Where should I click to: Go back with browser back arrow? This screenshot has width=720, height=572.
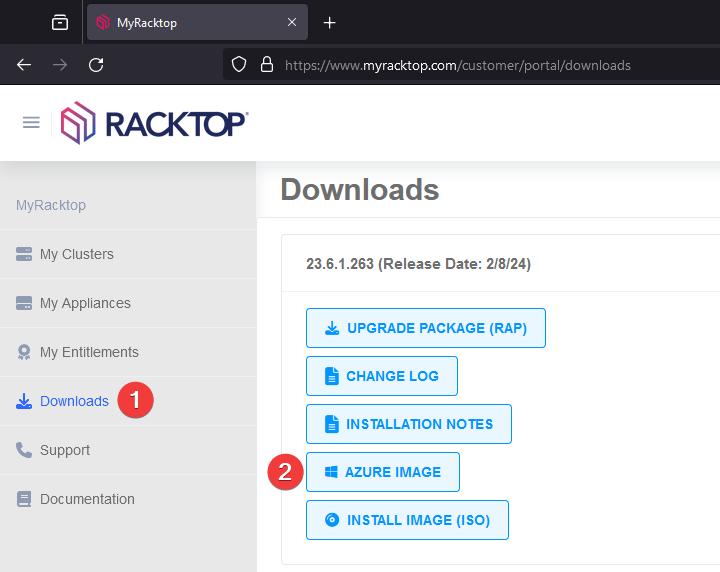[24, 65]
